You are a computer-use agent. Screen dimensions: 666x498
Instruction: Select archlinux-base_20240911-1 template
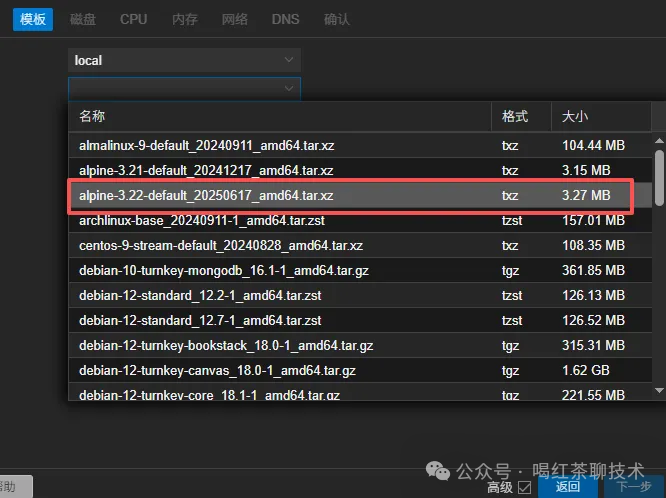tap(360, 221)
